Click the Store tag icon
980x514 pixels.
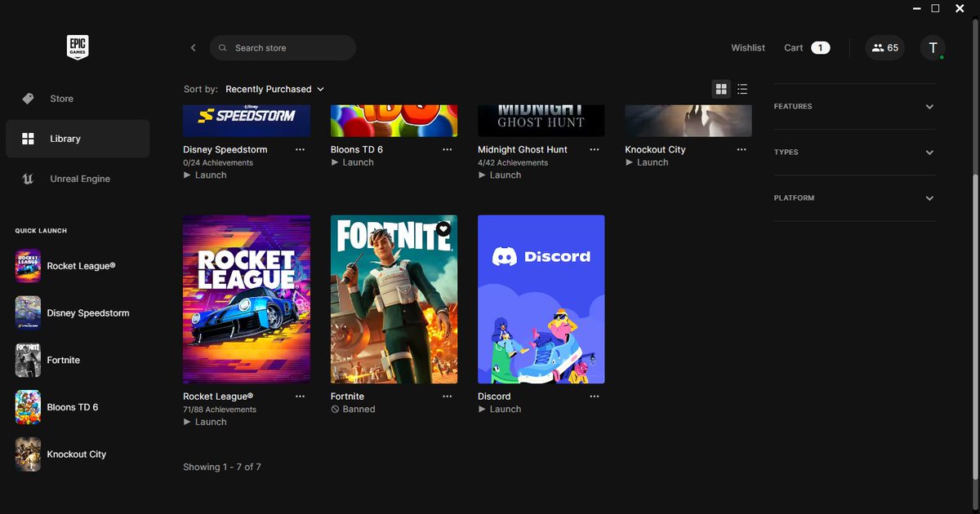pos(28,99)
